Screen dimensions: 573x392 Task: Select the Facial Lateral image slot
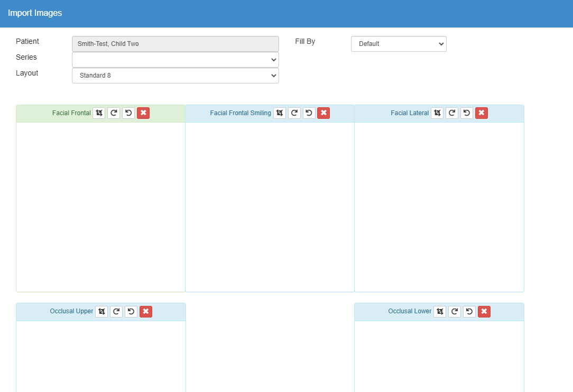point(439,207)
